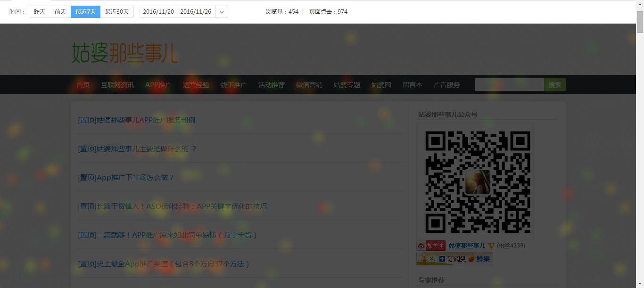This screenshot has height=288, width=644.
Task: Click the 订阅到鲜果 subscribe button
Action: (x=454, y=258)
